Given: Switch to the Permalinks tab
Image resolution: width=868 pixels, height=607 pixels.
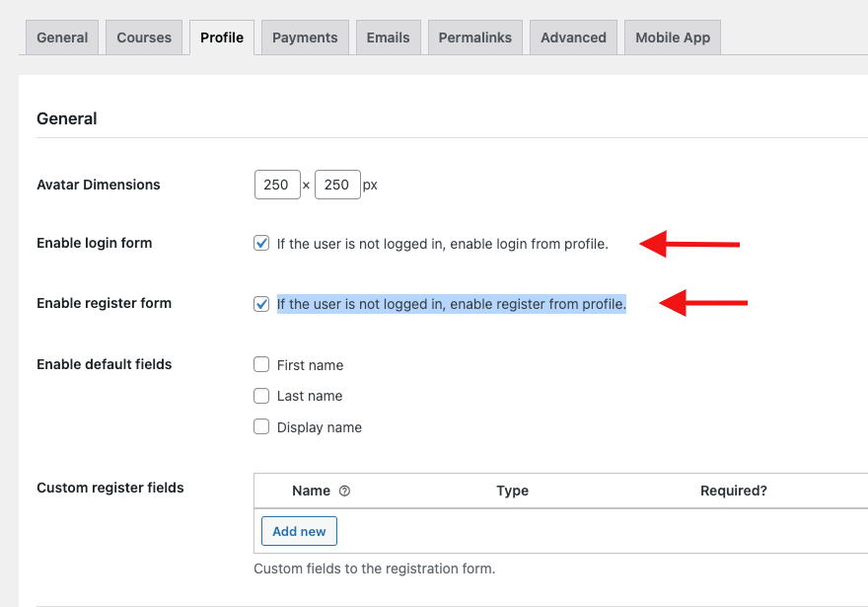Looking at the screenshot, I should (475, 38).
